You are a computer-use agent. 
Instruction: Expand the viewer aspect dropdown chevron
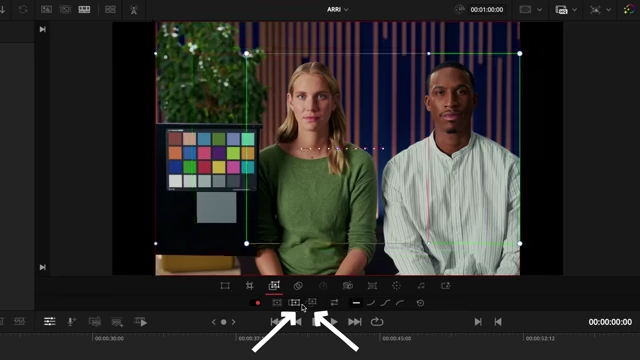pos(539,9)
